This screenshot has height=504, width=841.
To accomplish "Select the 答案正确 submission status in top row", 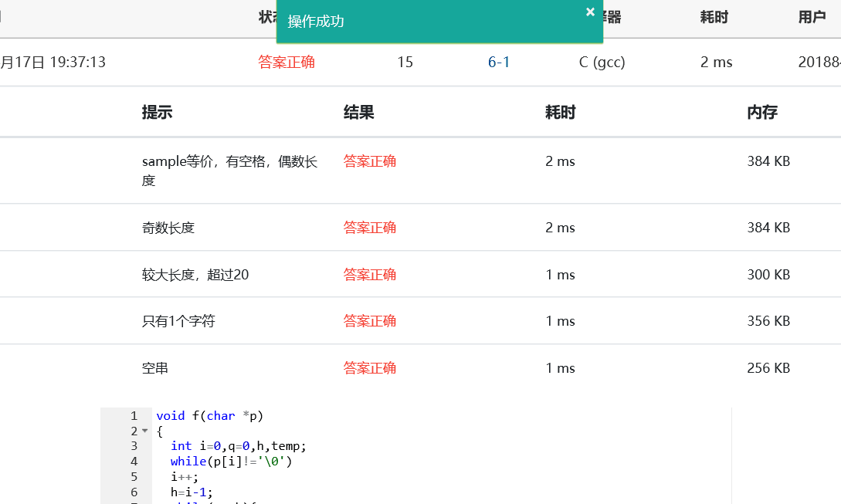I will tap(287, 63).
